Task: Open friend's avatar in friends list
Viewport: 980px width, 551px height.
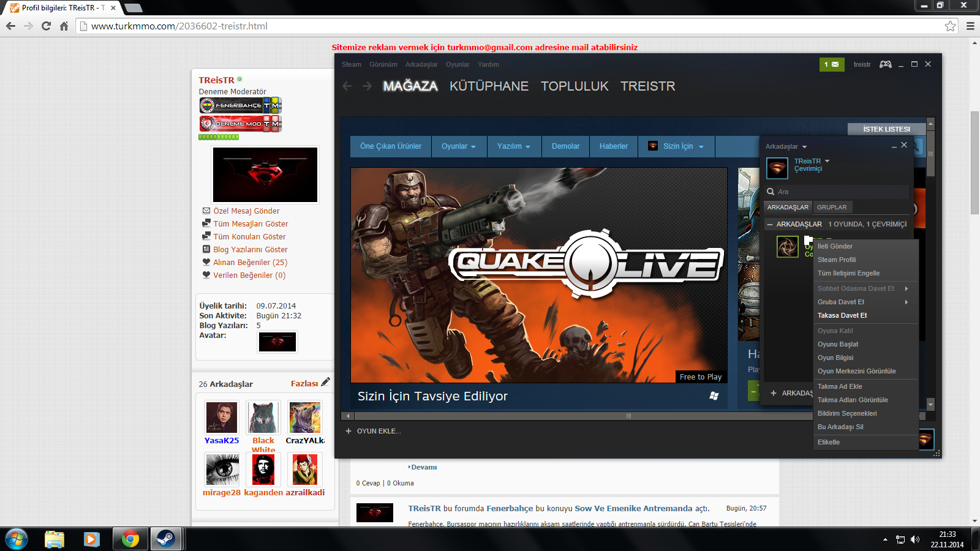Action: tap(788, 247)
